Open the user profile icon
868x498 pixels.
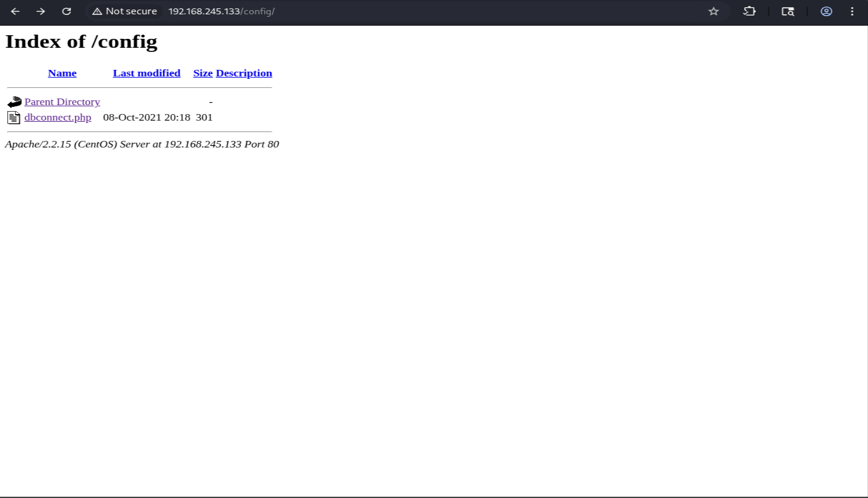[x=826, y=11]
